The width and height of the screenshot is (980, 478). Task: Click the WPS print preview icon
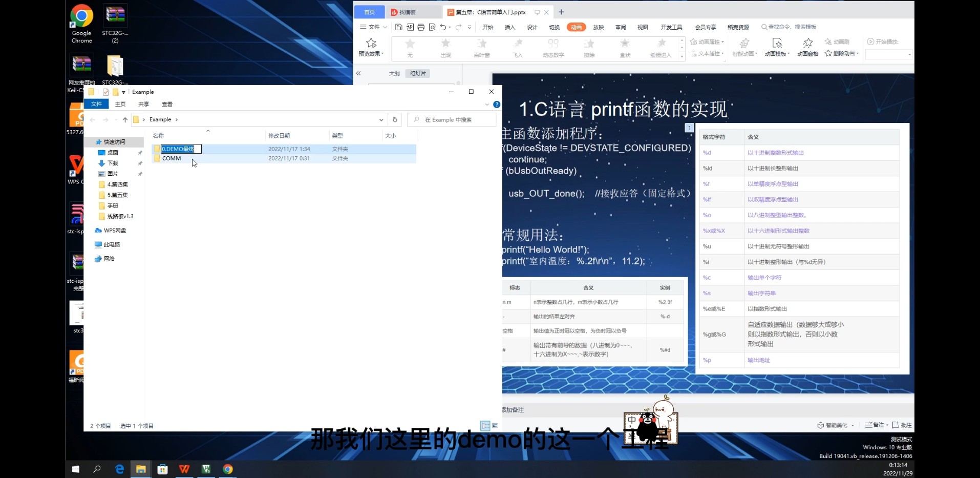[432, 27]
